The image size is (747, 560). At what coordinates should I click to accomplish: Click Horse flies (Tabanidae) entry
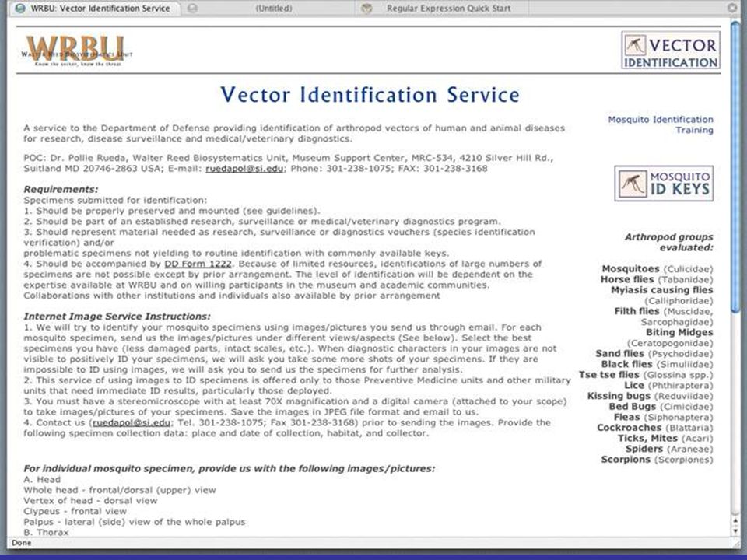click(657, 279)
